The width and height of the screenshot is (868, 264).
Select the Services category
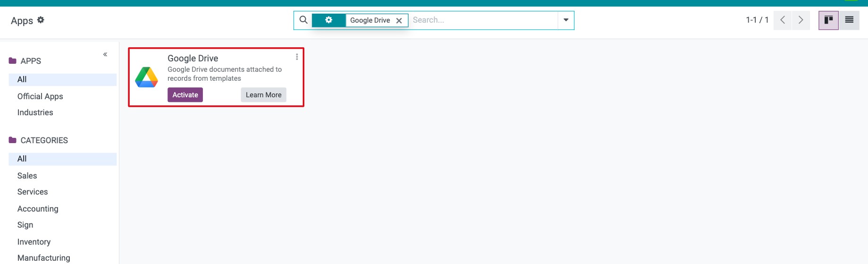click(33, 192)
